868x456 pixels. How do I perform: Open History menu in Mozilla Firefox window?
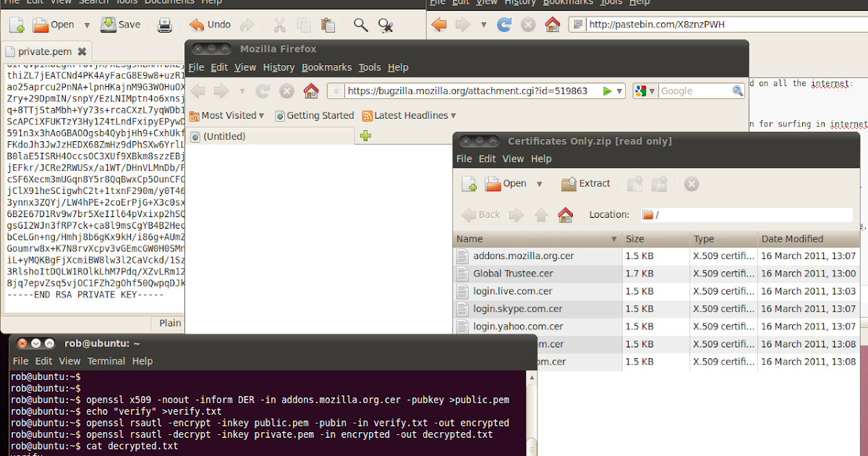[278, 67]
